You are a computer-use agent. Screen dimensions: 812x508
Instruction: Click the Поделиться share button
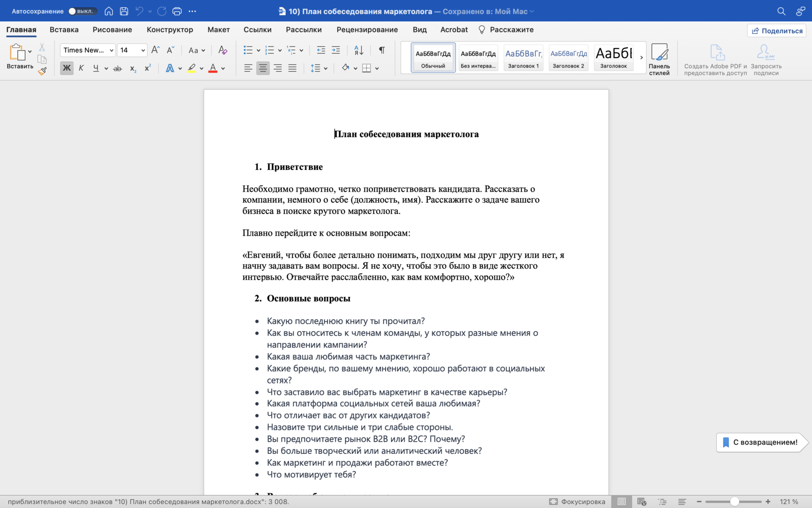(777, 30)
